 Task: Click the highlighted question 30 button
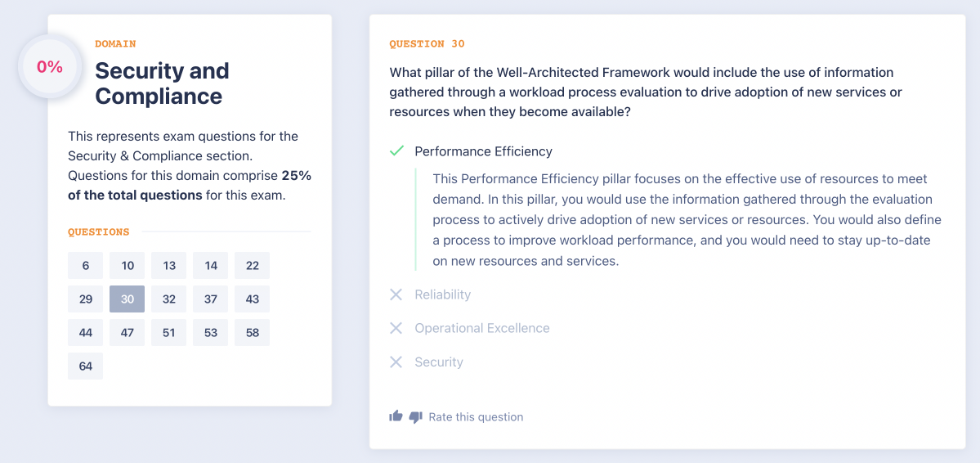tap(128, 299)
